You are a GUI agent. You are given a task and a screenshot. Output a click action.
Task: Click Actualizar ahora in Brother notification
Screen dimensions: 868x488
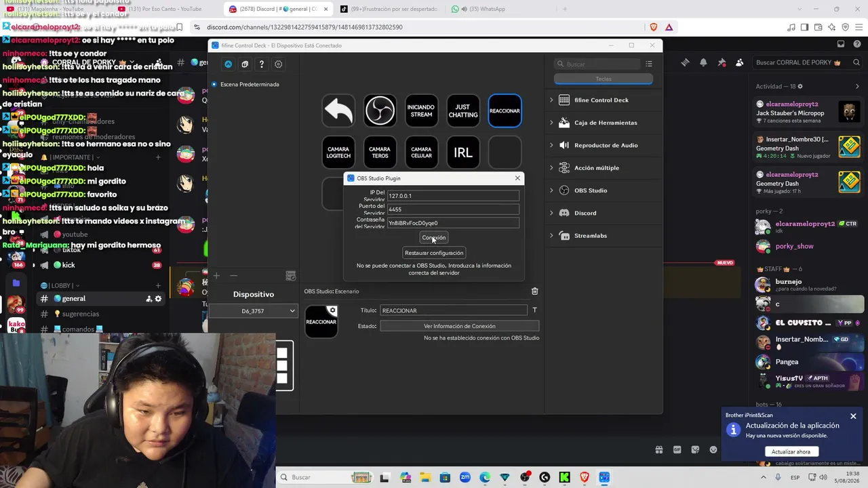click(x=791, y=451)
